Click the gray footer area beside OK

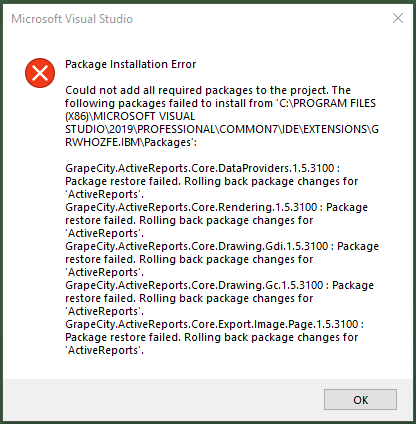163,399
